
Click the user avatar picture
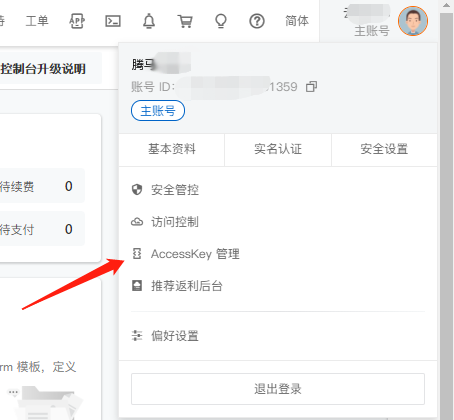tap(413, 21)
